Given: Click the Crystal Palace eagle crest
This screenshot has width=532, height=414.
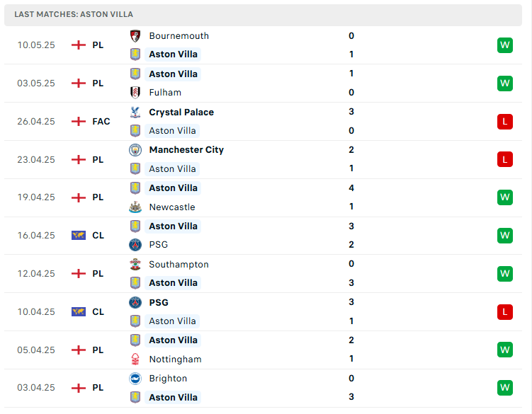Looking at the screenshot, I should [135, 113].
